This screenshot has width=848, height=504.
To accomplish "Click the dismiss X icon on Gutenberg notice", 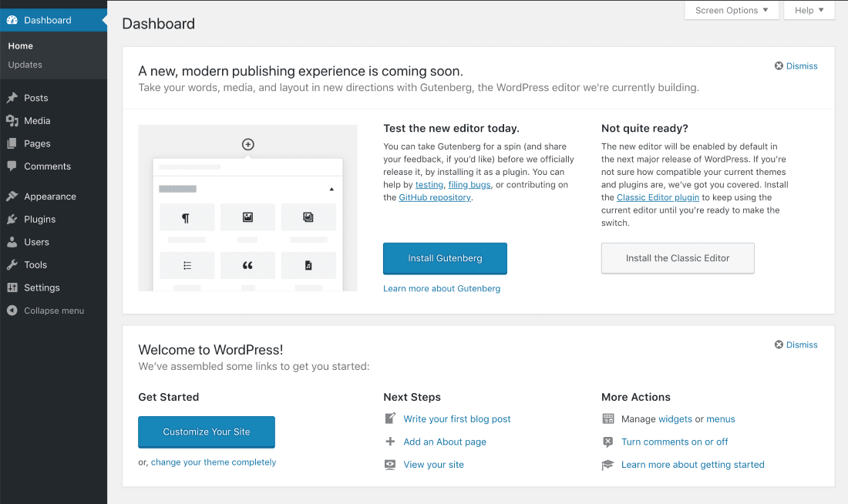I will [x=779, y=66].
